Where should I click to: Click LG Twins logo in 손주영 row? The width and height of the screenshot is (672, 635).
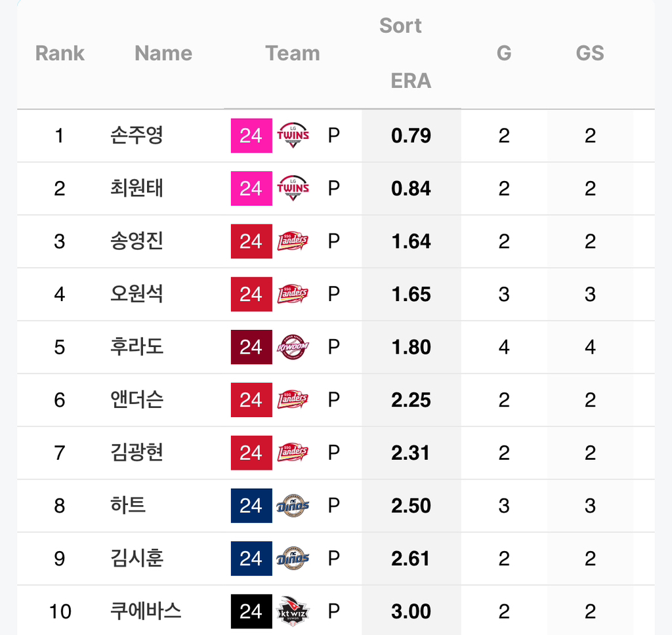click(293, 135)
